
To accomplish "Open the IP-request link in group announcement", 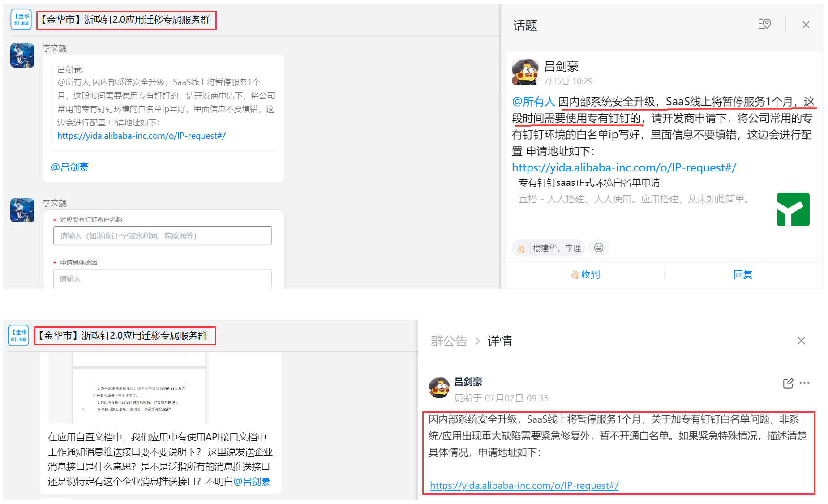I will [x=524, y=486].
